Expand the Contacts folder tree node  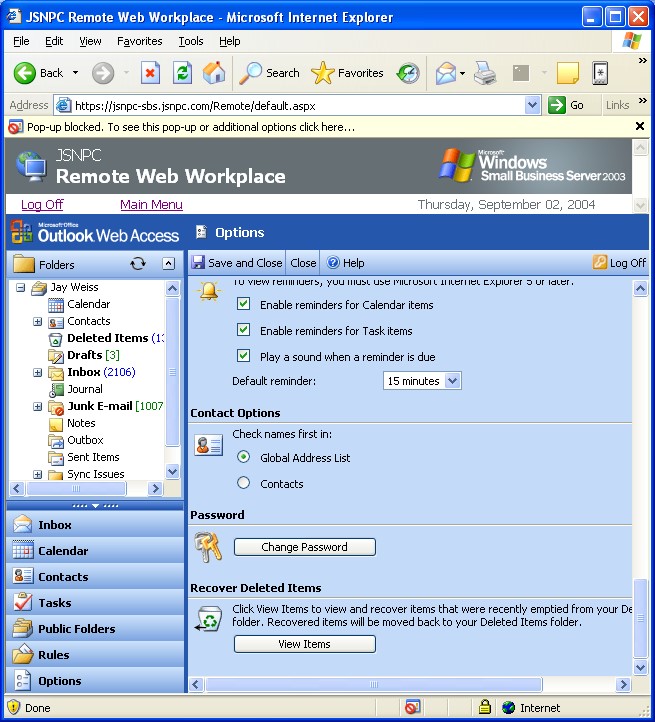[x=37, y=321]
